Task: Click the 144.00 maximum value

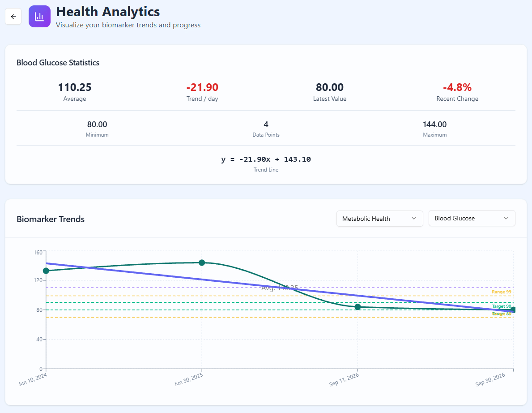Action: (x=434, y=125)
